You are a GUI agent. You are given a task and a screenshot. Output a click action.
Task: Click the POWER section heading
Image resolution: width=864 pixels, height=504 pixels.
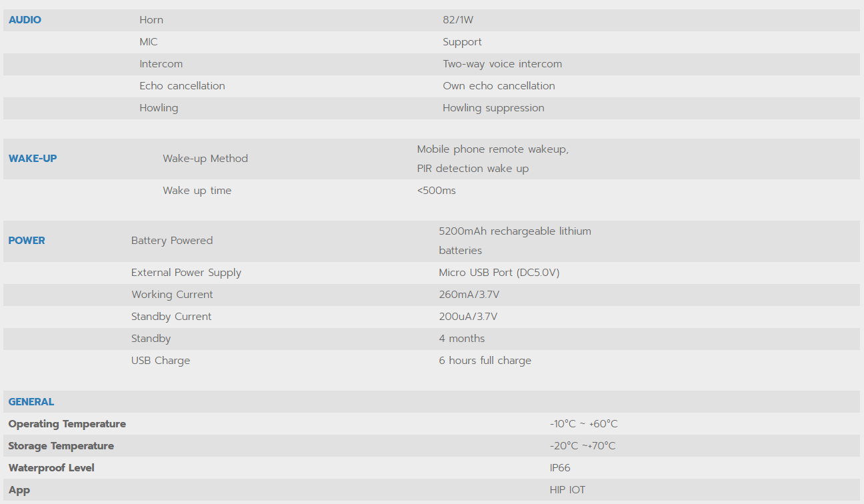point(27,241)
